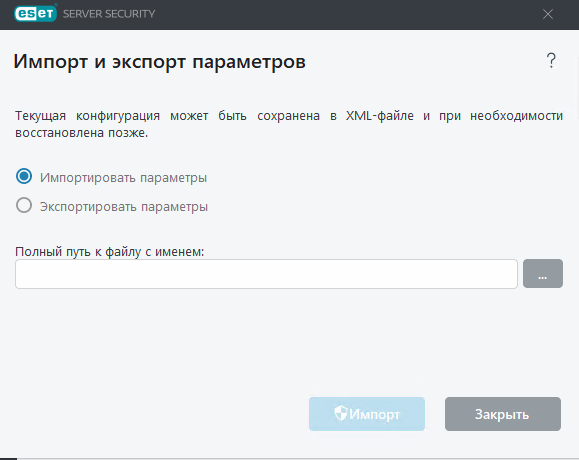Click the Импорт и экспорт параметров heading
Viewport: 579px width, 460px height.
click(x=160, y=62)
